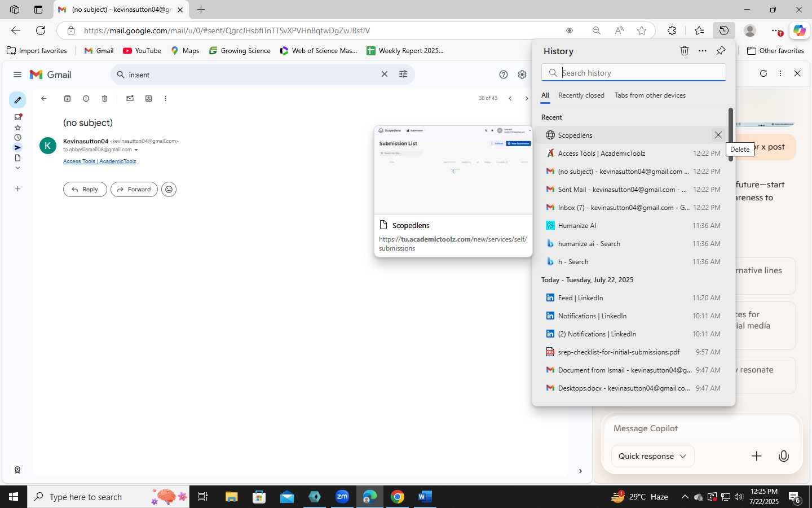The image size is (812, 508).
Task: Click Forward button
Action: pos(134,190)
